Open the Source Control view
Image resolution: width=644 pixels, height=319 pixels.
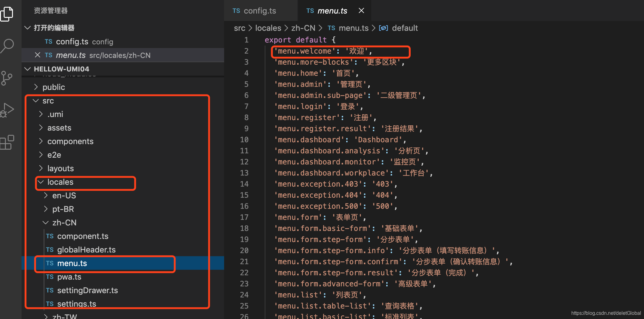7,78
